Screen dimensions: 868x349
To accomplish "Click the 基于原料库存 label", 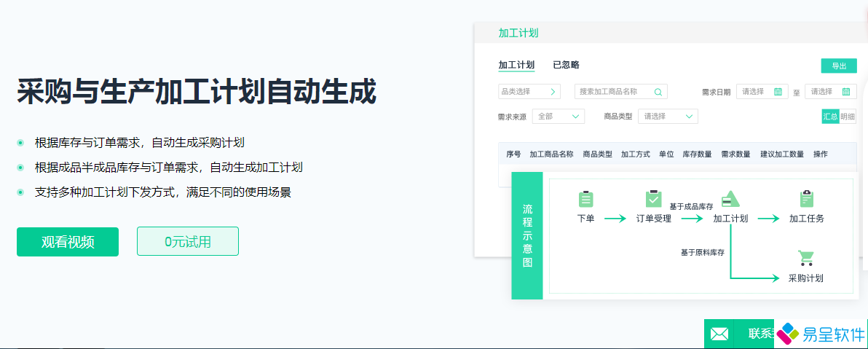I will (x=703, y=252).
